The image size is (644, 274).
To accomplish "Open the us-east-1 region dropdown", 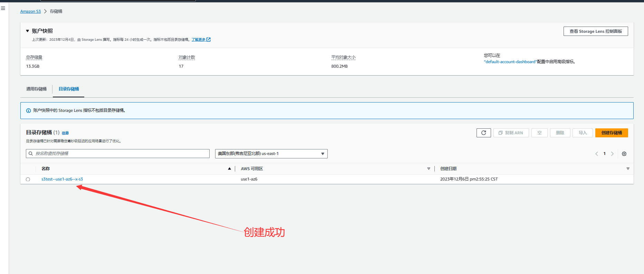I will pyautogui.click(x=271, y=154).
